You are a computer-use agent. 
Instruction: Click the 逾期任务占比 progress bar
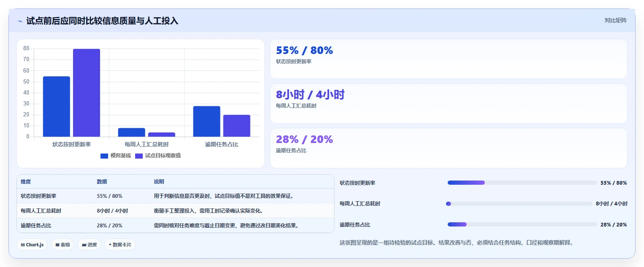(x=522, y=224)
